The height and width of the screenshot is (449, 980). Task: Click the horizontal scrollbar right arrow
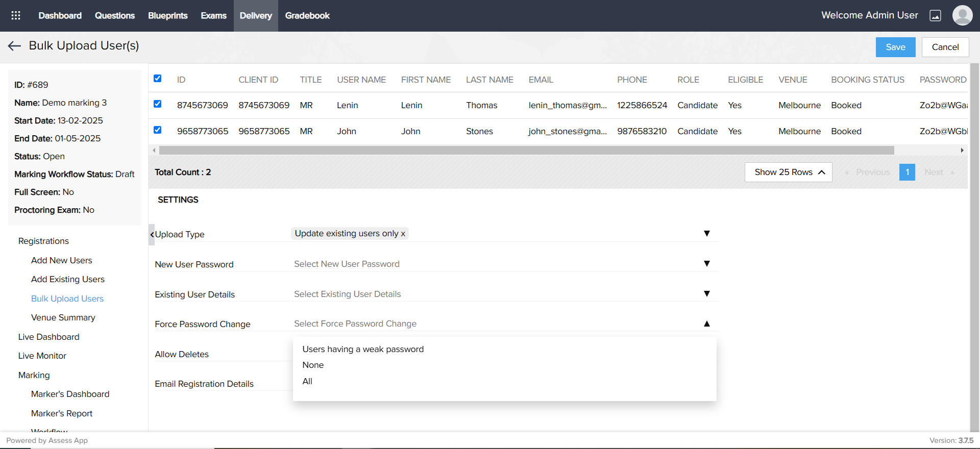(962, 151)
